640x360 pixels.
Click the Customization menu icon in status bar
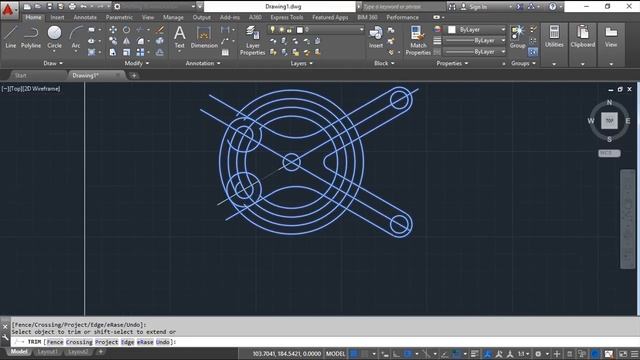tap(635, 354)
